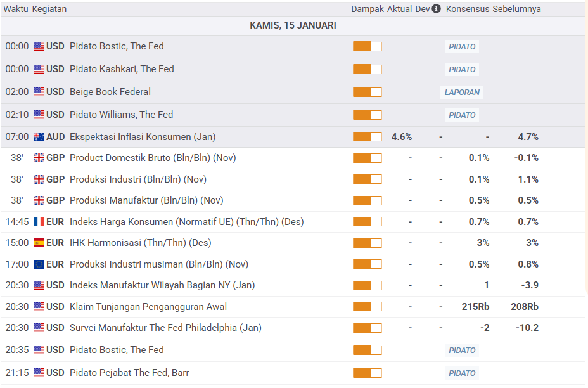Viewport: 588px width, 388px height.
Task: Click the info icon next to Dev
Action: point(436,10)
